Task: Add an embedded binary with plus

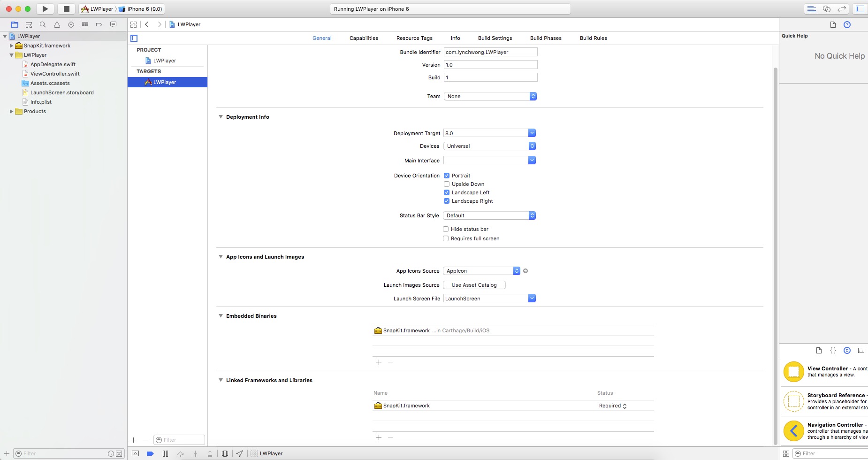Action: click(x=379, y=362)
